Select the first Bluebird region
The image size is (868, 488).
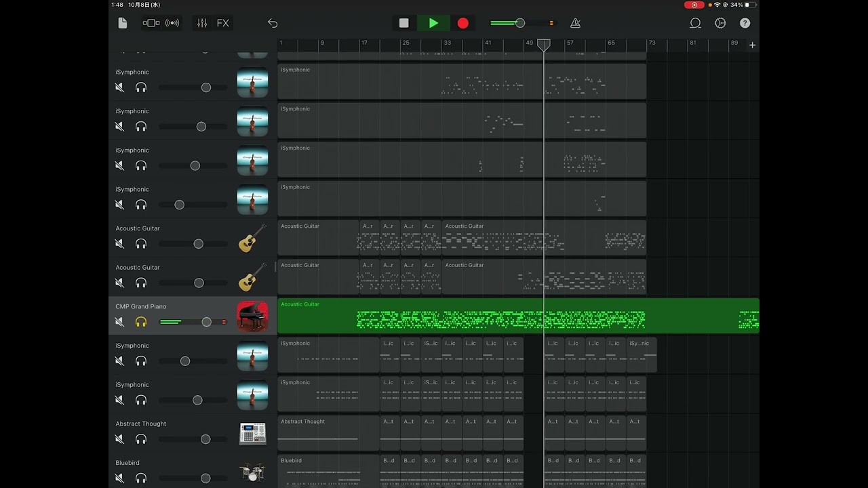pyautogui.click(x=328, y=471)
